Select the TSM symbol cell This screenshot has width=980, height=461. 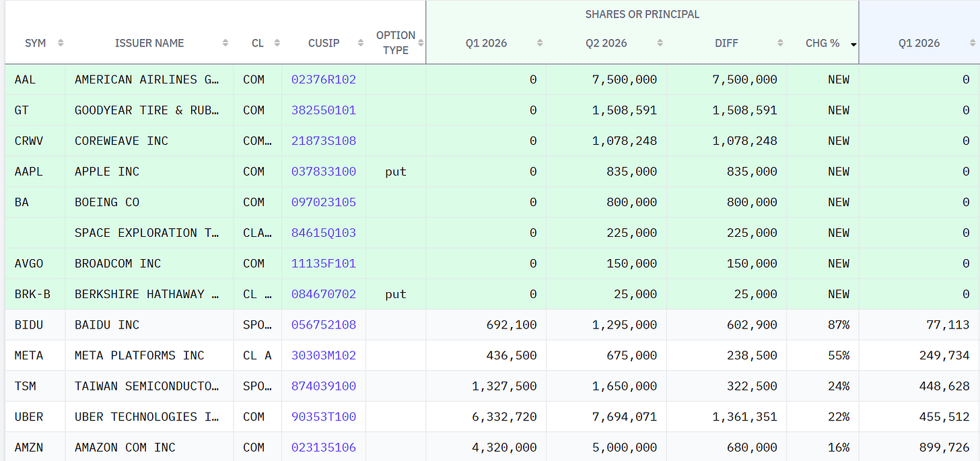(x=35, y=386)
